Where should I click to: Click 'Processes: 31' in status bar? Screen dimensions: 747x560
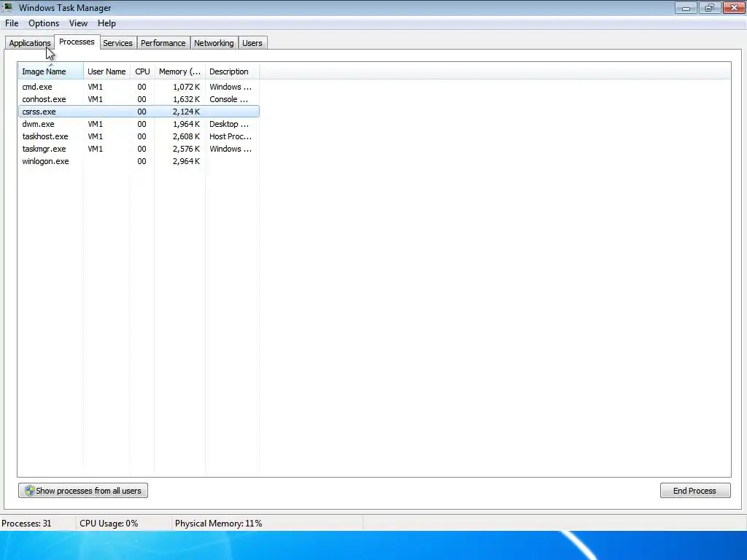[26, 524]
